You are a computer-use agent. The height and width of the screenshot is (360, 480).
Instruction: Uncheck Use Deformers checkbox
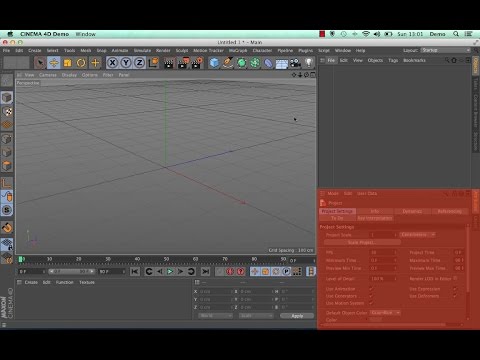(x=455, y=296)
